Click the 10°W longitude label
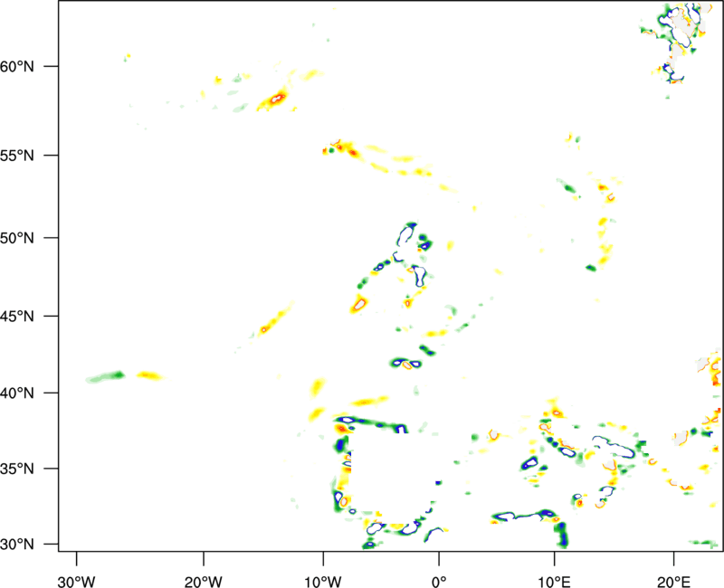Screen dimensions: 724x588 coord(323,581)
